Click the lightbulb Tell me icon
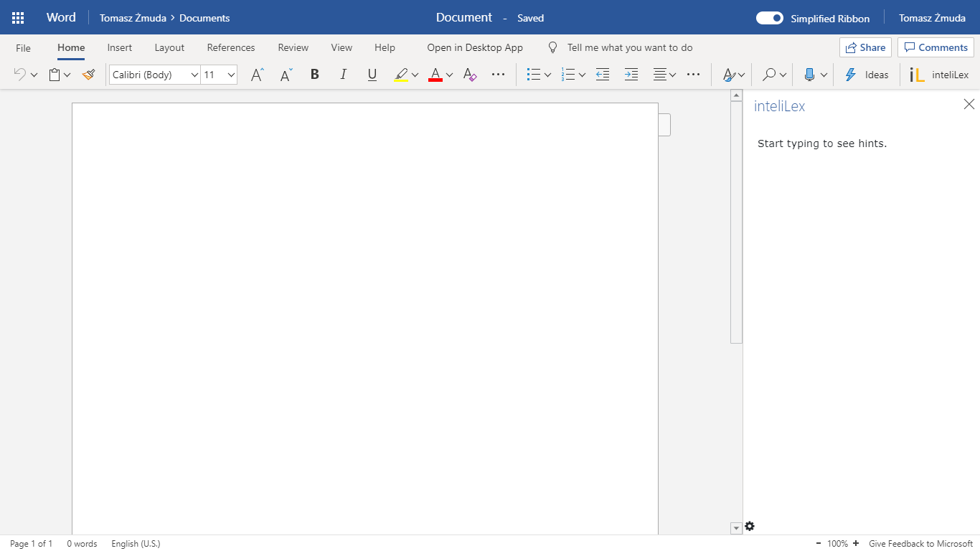Image resolution: width=980 pixels, height=551 pixels. [552, 47]
